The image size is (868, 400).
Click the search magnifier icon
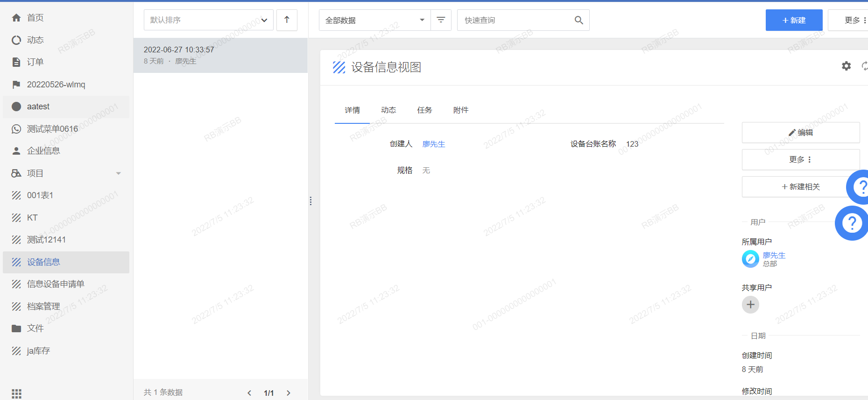(x=579, y=20)
